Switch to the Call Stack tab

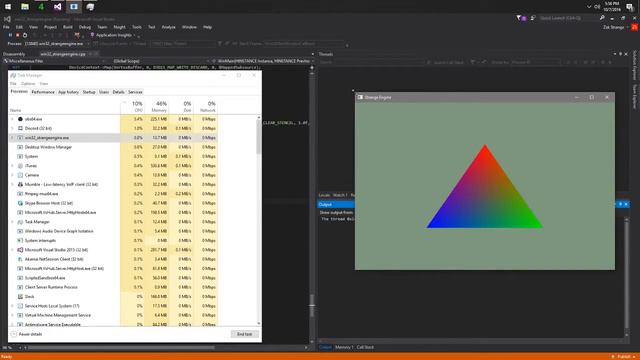[365, 347]
